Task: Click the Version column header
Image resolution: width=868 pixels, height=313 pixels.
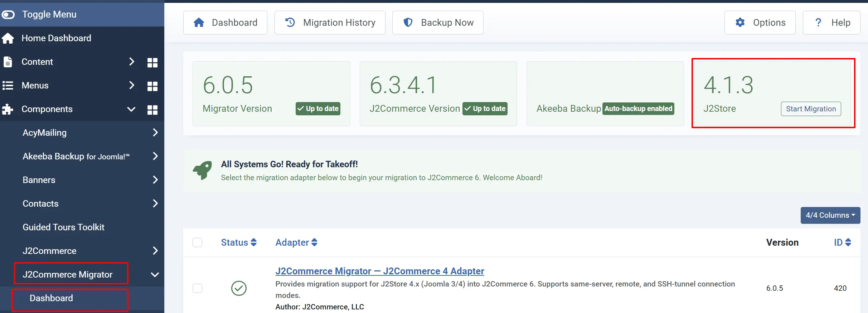Action: 782,242
